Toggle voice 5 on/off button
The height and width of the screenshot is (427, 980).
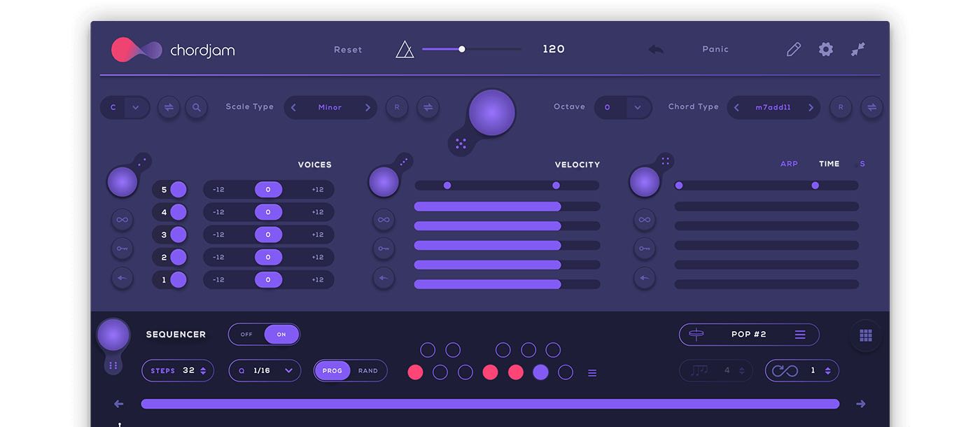(178, 190)
